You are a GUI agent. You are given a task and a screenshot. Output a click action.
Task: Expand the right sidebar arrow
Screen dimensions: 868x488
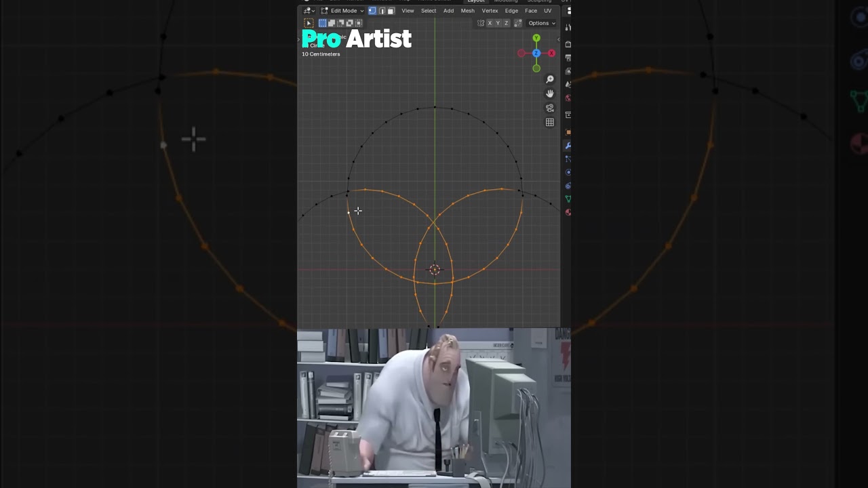pos(558,39)
